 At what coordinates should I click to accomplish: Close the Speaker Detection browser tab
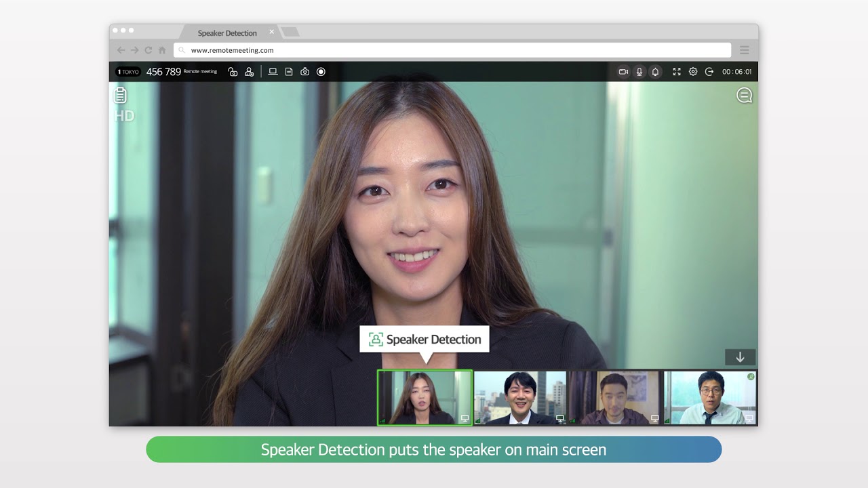[x=272, y=32]
